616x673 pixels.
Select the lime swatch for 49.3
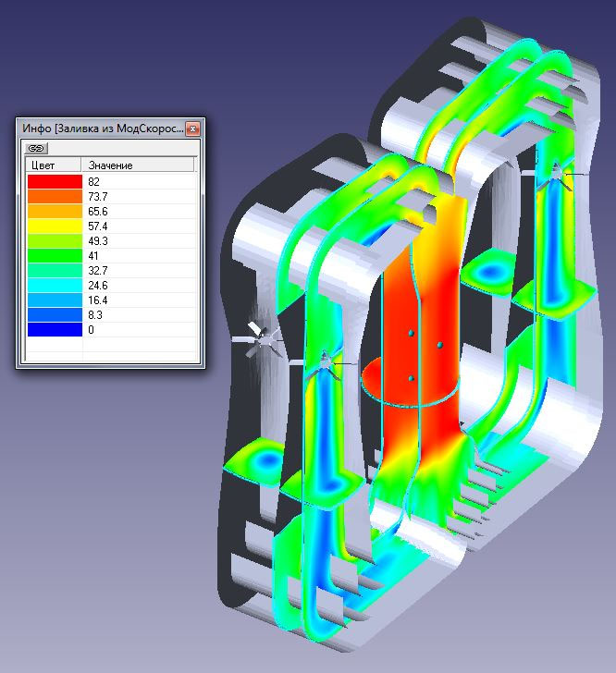(55, 240)
